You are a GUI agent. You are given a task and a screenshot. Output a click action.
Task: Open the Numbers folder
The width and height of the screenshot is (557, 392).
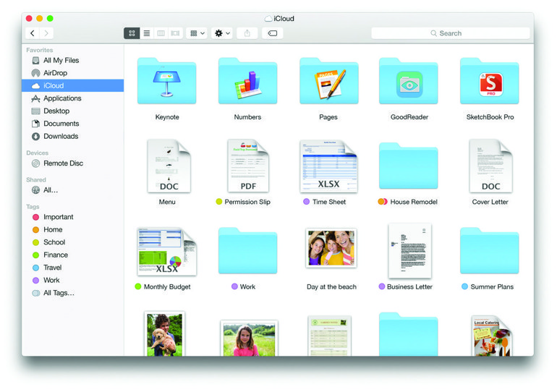pyautogui.click(x=247, y=82)
